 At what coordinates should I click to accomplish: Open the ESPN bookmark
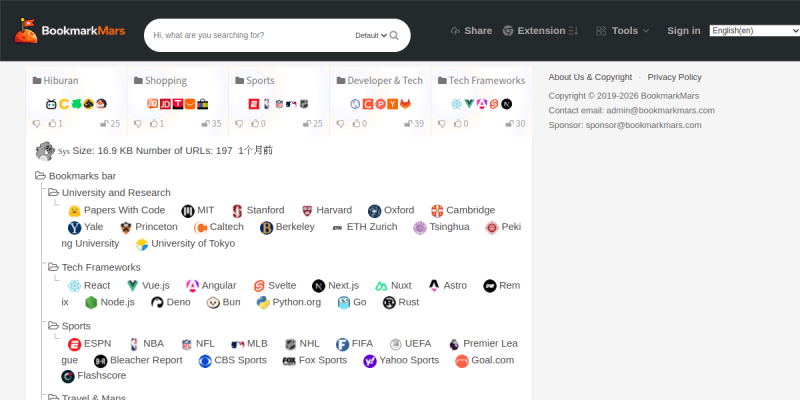(x=89, y=344)
